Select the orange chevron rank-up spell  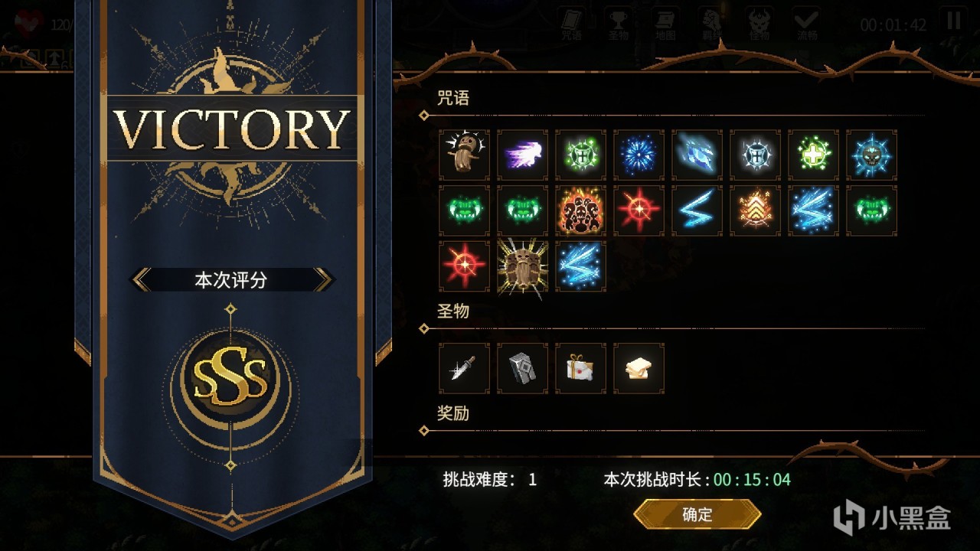coord(756,210)
